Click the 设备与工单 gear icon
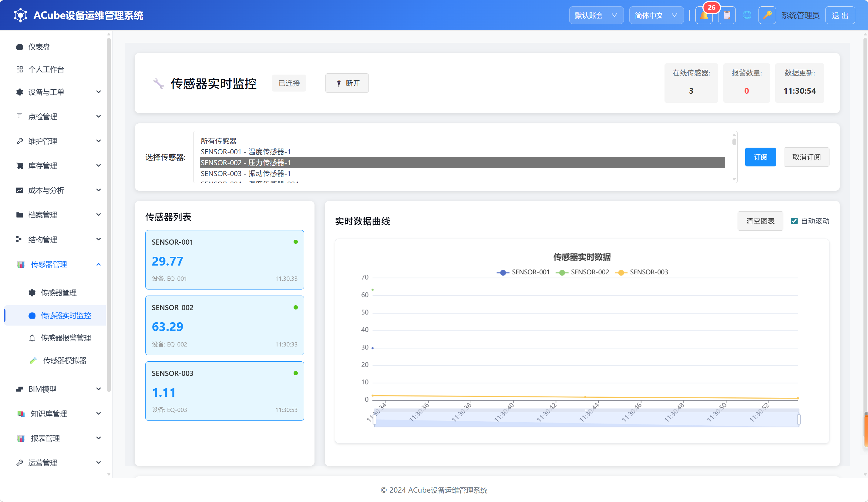868x502 pixels. coord(20,92)
